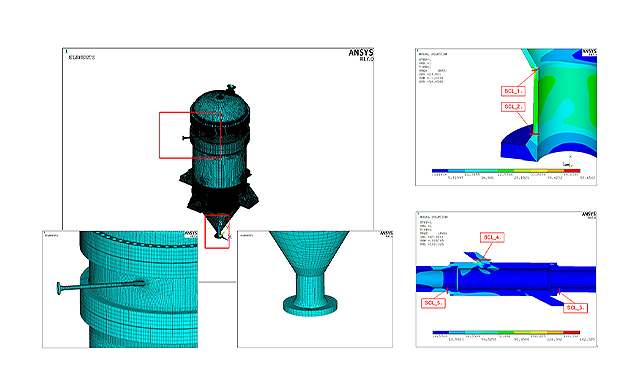640x390 pixels.
Task: Click the ANSYS logo in the nozzle close-up view
Action: [x=191, y=234]
